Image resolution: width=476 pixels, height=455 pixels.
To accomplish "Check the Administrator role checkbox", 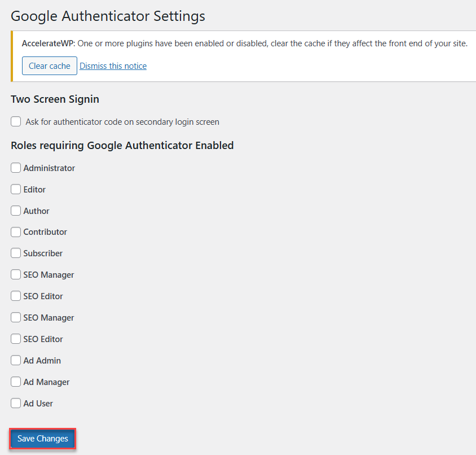I will coord(15,168).
